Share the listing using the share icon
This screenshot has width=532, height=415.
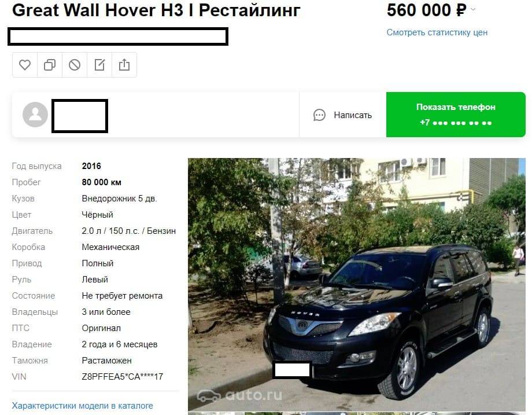[124, 65]
